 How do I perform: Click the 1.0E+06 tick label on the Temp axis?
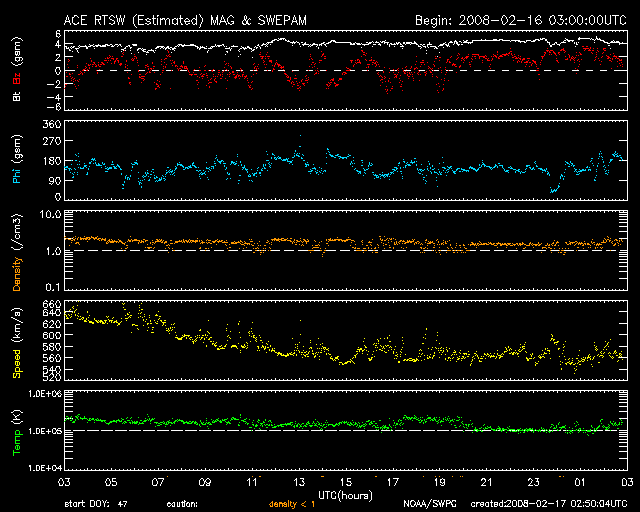click(x=45, y=394)
